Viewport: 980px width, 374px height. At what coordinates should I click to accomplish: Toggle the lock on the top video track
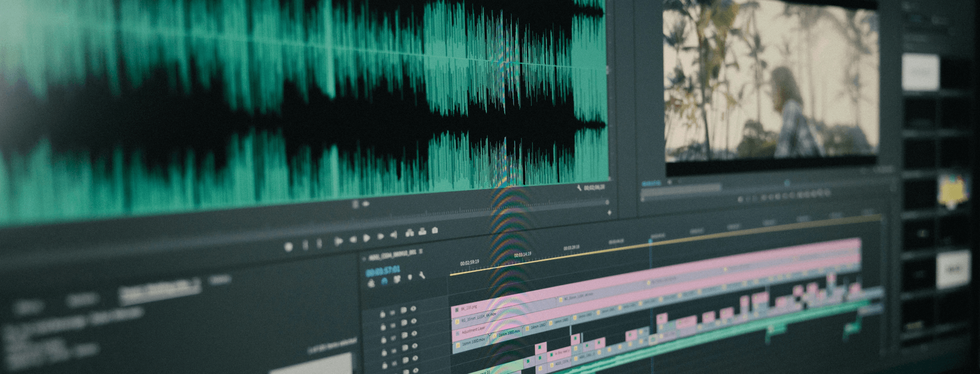click(383, 314)
